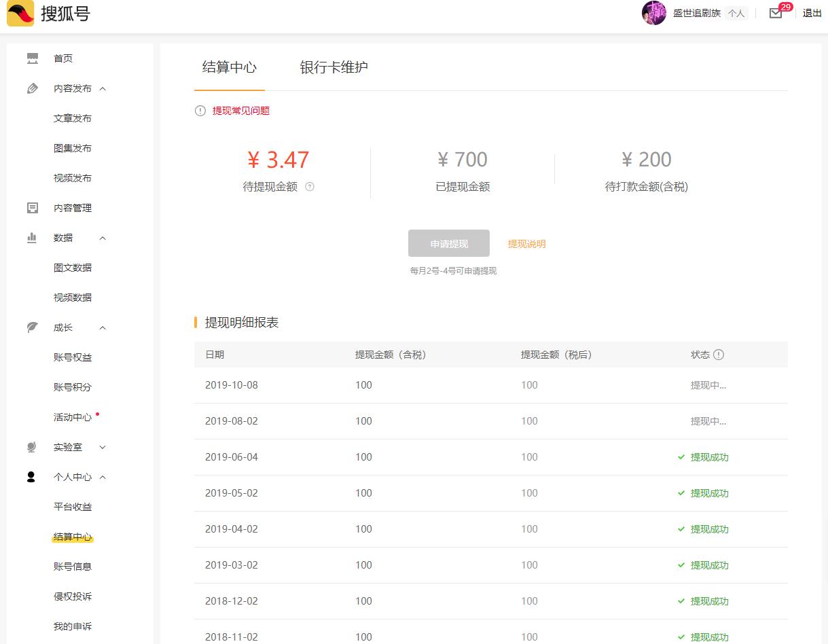828x644 pixels.
Task: Click the 数据 bar chart icon
Action: click(x=32, y=238)
